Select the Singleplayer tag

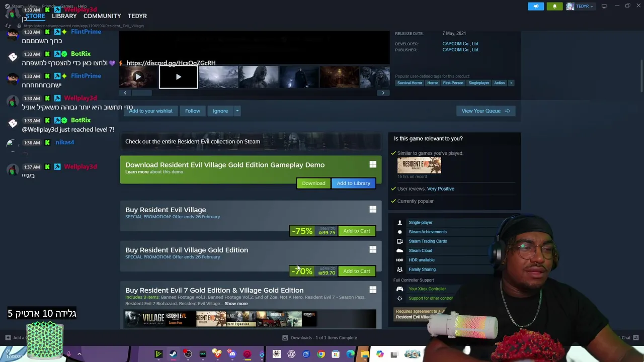pyautogui.click(x=478, y=83)
